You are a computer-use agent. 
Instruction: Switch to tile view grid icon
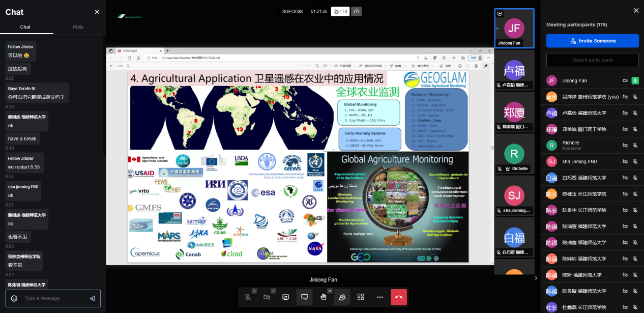[361, 297]
